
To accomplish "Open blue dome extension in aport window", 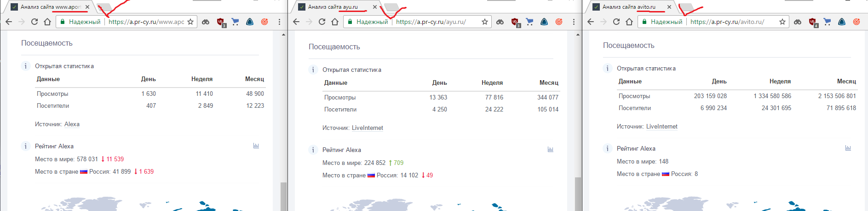I will coord(250,22).
